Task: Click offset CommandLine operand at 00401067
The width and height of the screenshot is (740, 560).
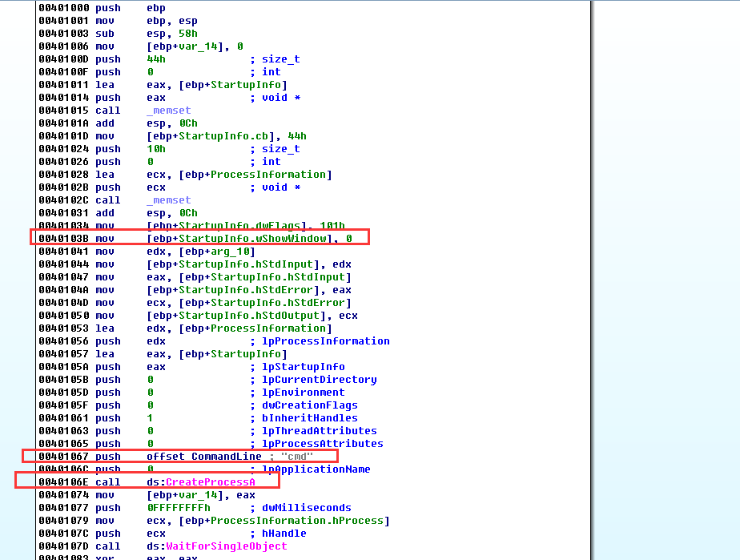Action: tap(204, 456)
